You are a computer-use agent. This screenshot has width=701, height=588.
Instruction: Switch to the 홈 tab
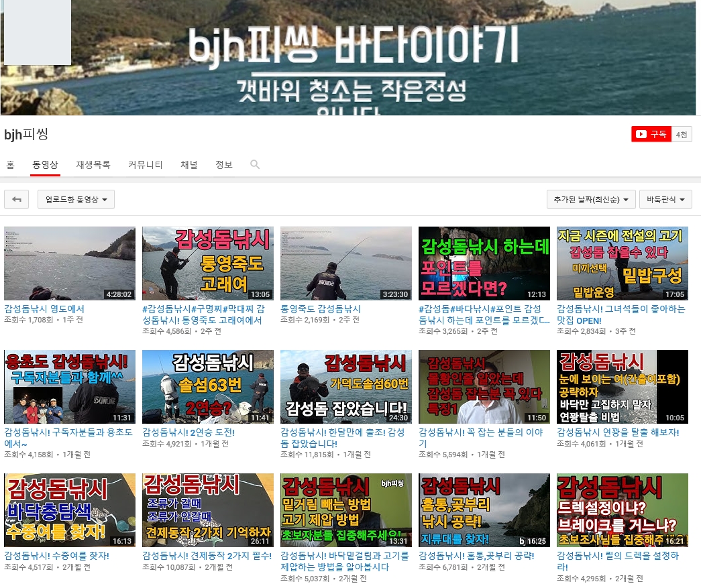pyautogui.click(x=10, y=164)
